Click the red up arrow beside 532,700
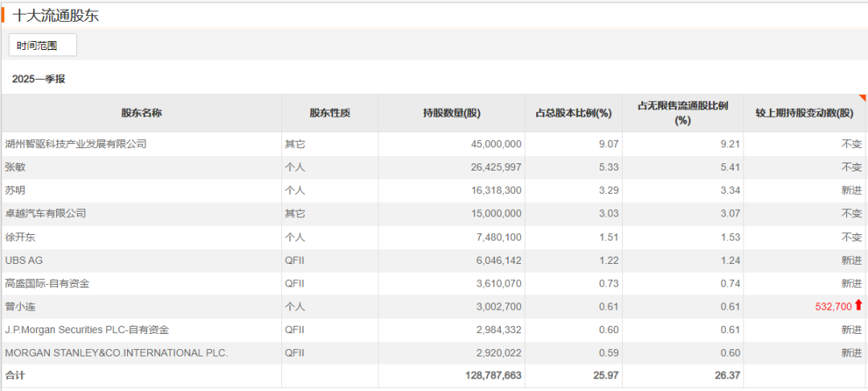The width and height of the screenshot is (868, 391). pyautogui.click(x=858, y=306)
